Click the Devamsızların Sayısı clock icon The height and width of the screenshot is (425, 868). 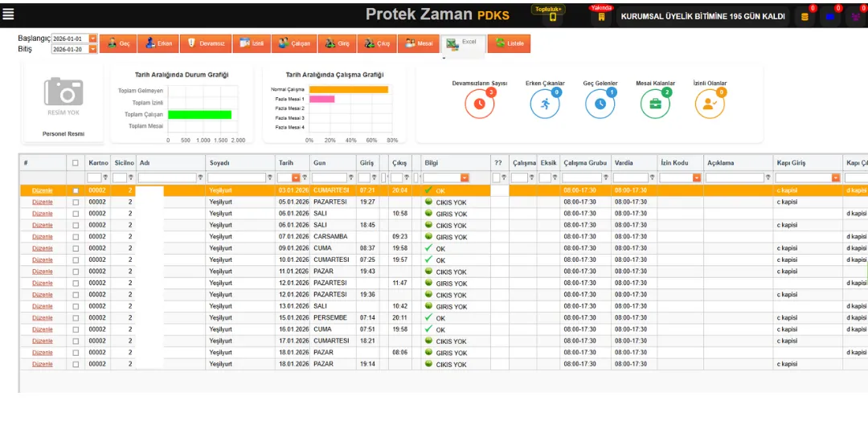479,104
